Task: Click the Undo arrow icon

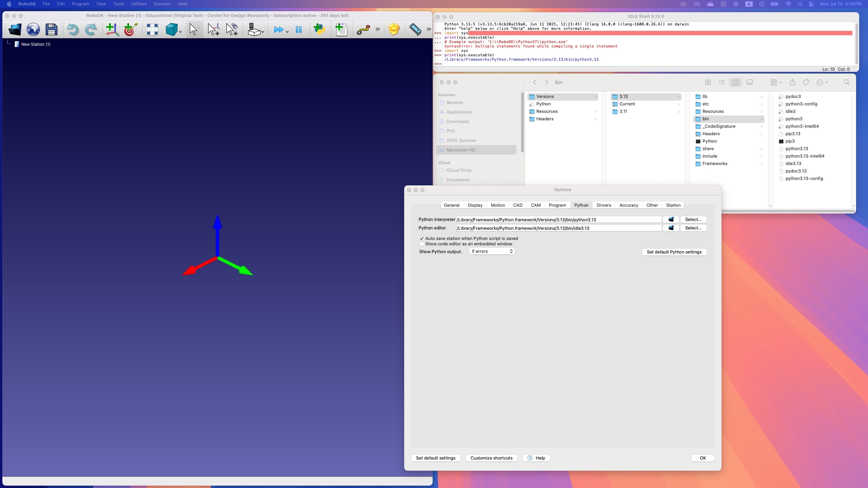Action: click(x=72, y=30)
